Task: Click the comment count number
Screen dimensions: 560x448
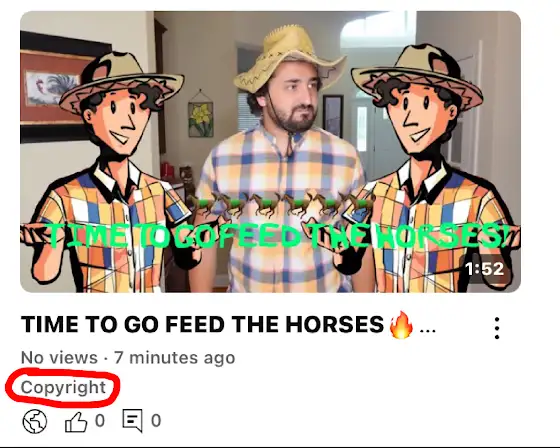Action: 156,420
